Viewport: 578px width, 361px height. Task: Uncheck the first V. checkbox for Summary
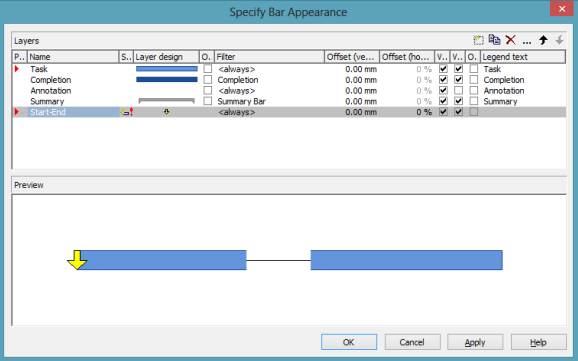point(443,101)
